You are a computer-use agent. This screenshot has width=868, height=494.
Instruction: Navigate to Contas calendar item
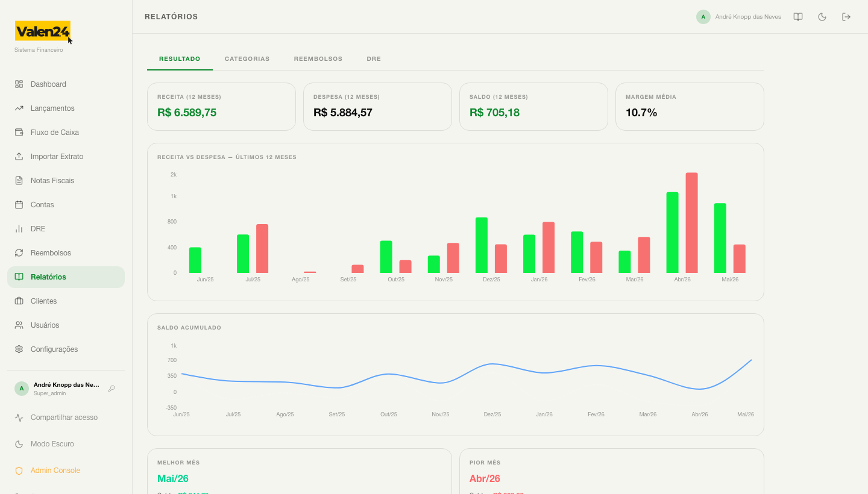coord(66,205)
